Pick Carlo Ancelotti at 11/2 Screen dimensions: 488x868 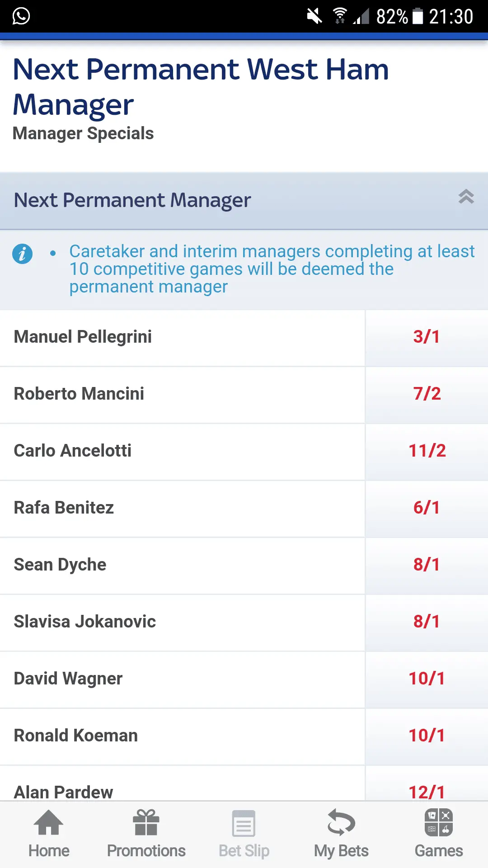(427, 451)
